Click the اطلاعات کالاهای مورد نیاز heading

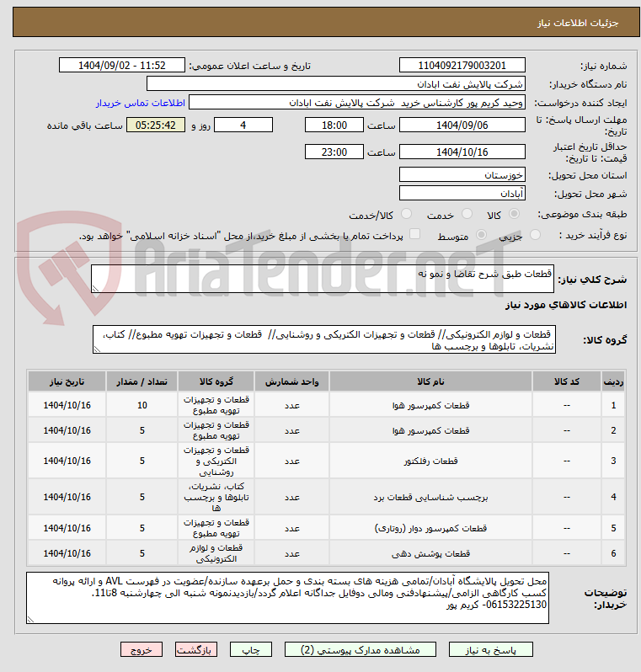tap(566, 305)
